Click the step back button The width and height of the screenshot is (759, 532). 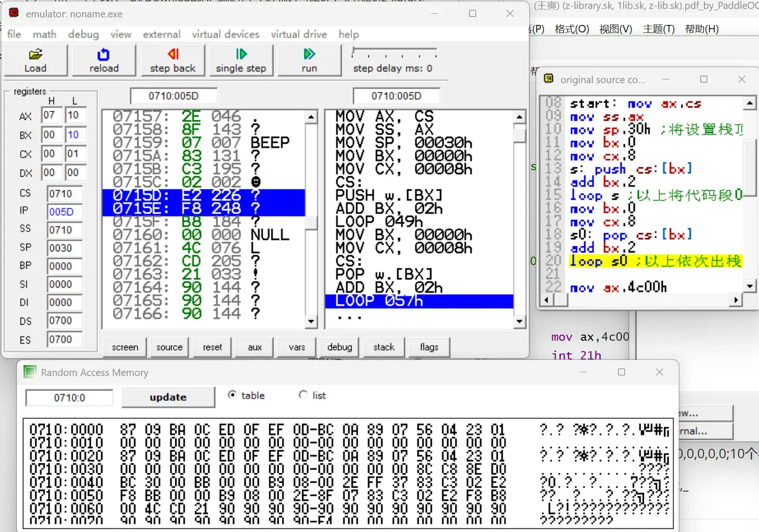[x=172, y=60]
